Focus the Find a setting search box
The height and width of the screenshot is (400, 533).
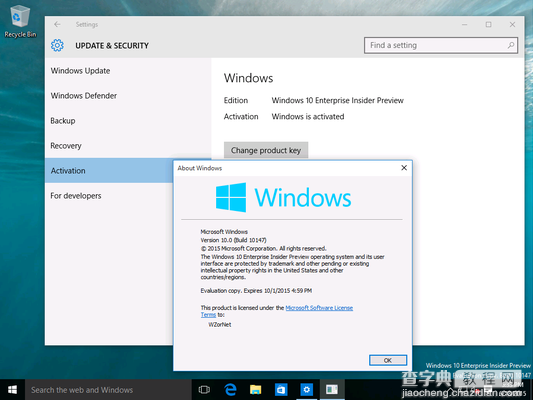point(441,45)
